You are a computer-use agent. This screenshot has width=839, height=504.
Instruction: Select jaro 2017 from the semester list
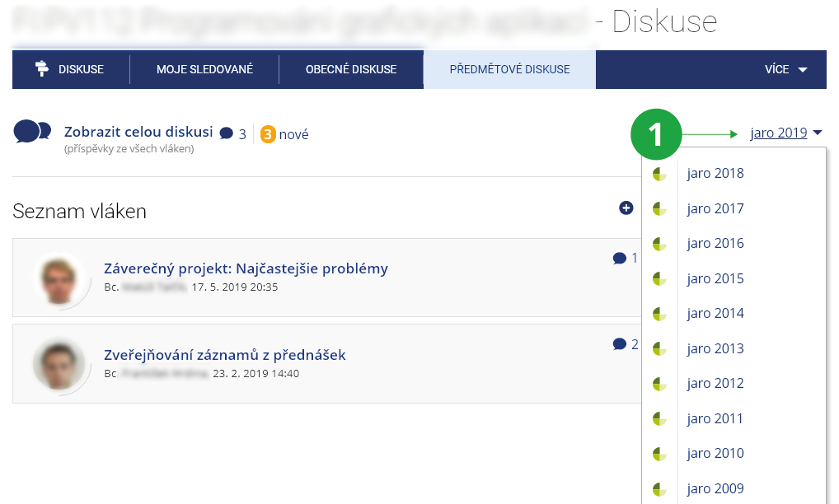click(x=715, y=208)
